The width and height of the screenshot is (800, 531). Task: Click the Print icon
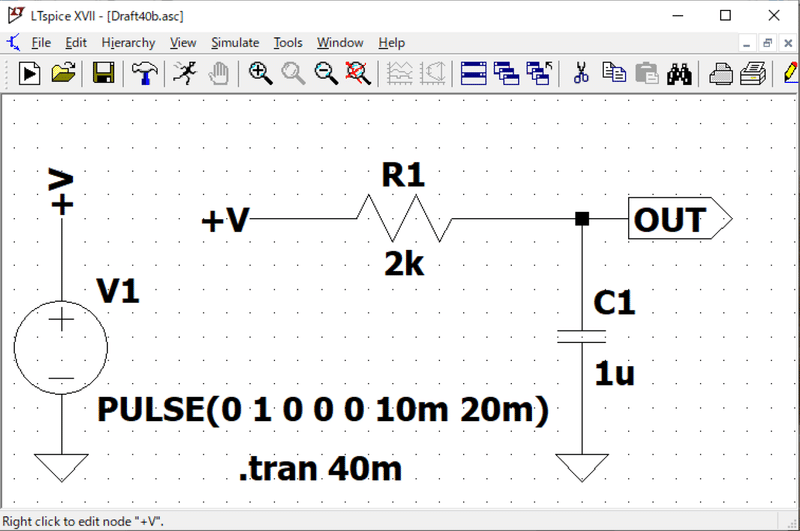[x=753, y=74]
